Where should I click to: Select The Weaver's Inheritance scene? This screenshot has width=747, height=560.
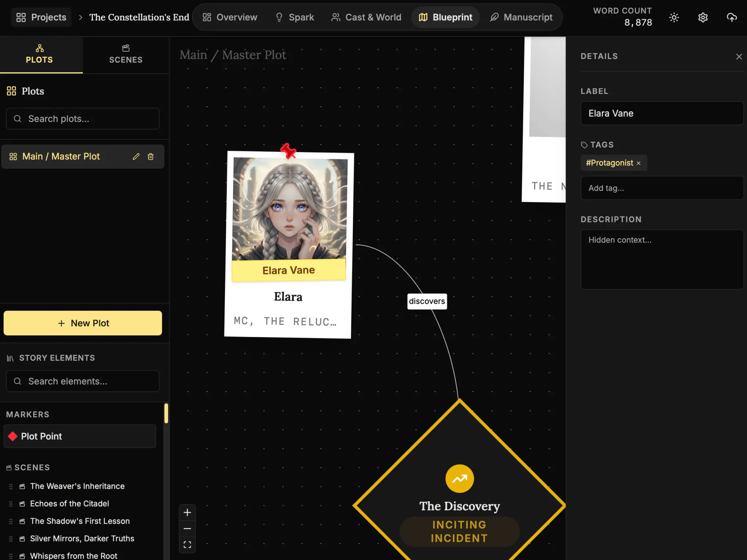point(77,486)
